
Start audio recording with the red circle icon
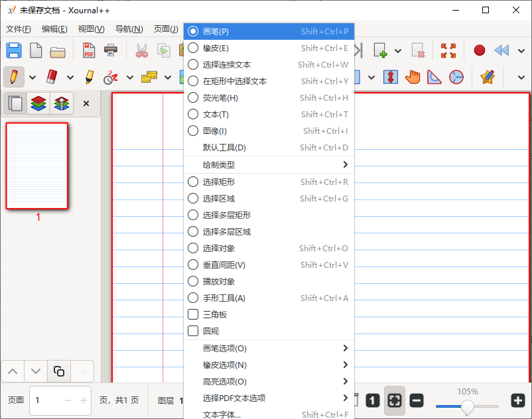coord(479,50)
